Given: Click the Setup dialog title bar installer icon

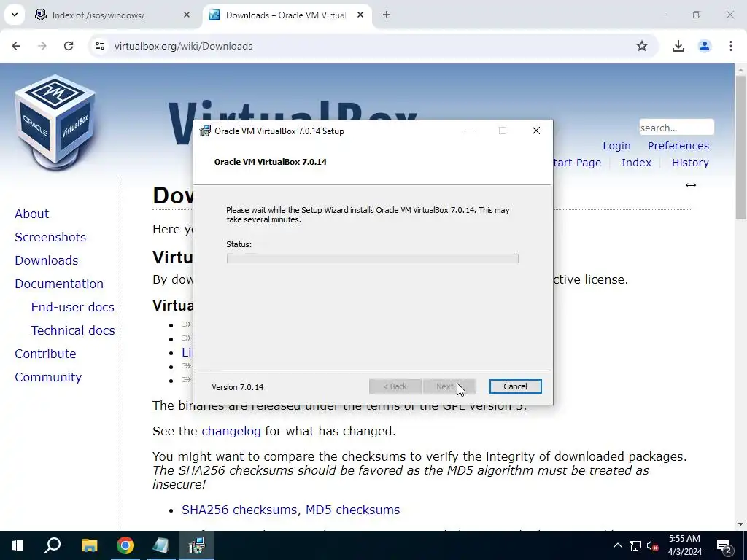Looking at the screenshot, I should [x=205, y=131].
